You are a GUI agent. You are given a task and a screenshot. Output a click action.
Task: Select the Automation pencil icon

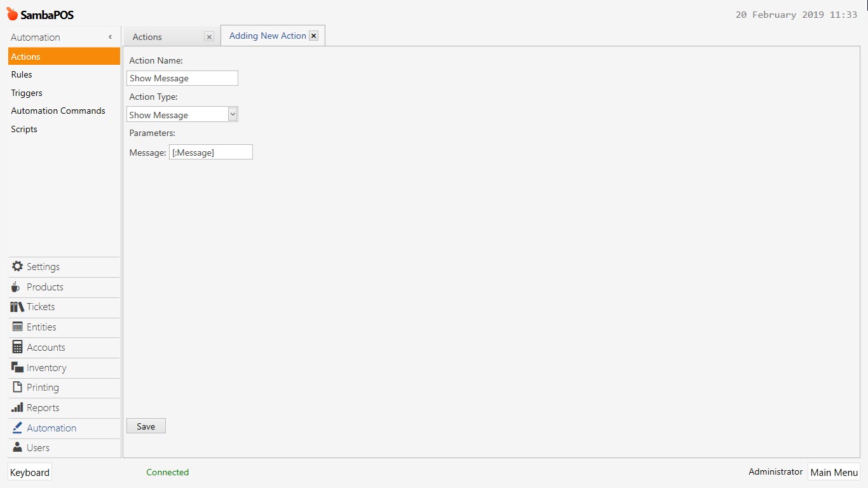[16, 428]
